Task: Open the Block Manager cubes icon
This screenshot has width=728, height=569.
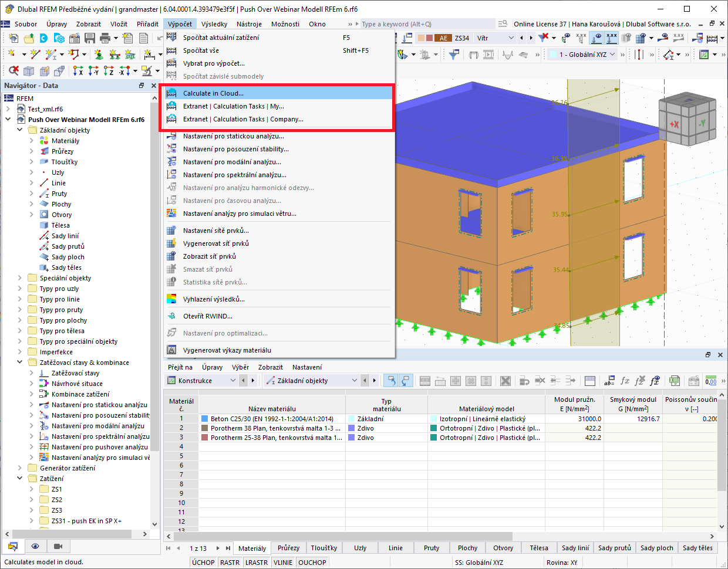Action: pos(59,38)
